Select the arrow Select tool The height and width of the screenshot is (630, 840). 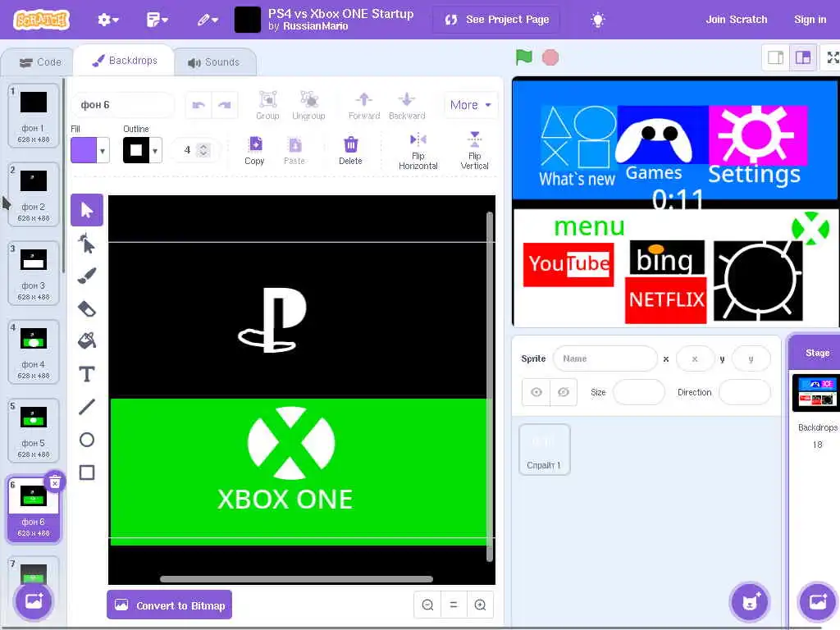[87, 210]
